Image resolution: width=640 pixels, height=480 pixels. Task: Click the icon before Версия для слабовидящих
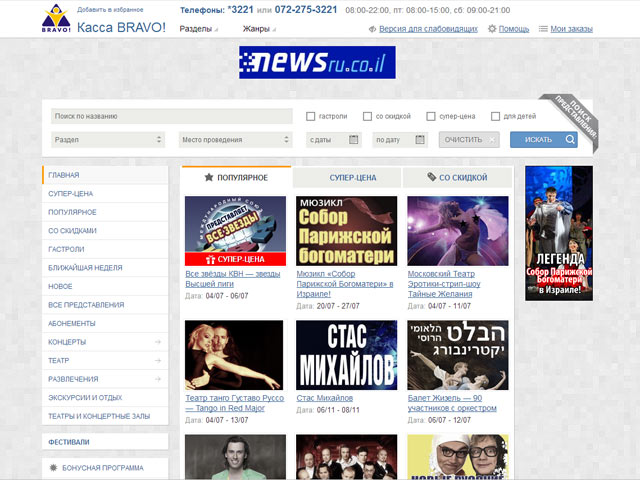[372, 29]
